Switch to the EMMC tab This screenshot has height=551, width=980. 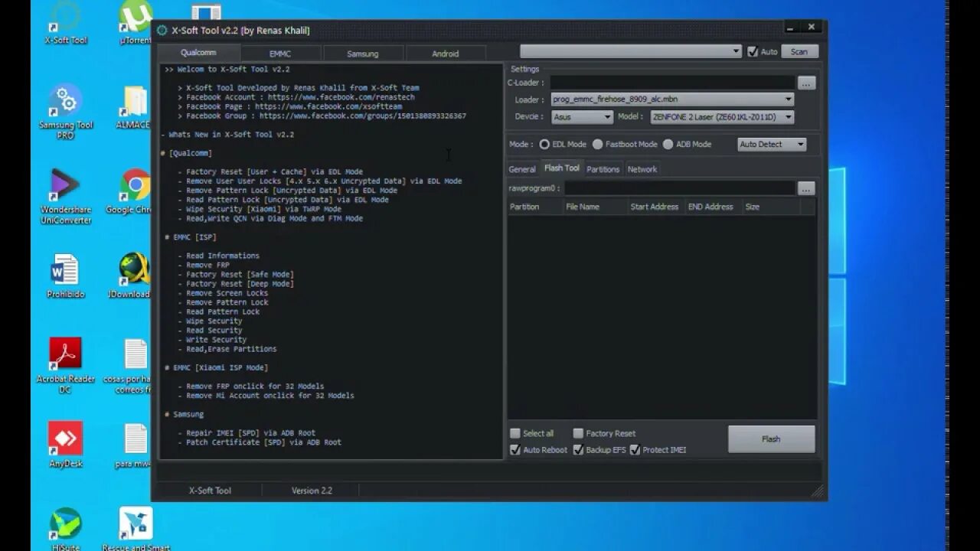[x=280, y=54]
